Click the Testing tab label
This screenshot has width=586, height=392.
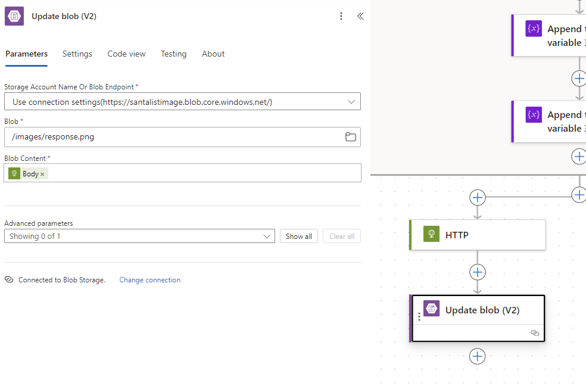(173, 54)
